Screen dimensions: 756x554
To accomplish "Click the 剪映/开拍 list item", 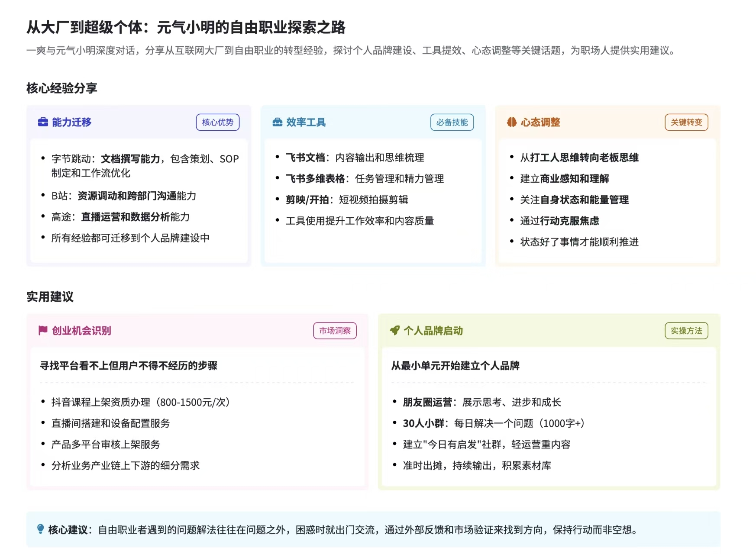I will pos(346,200).
